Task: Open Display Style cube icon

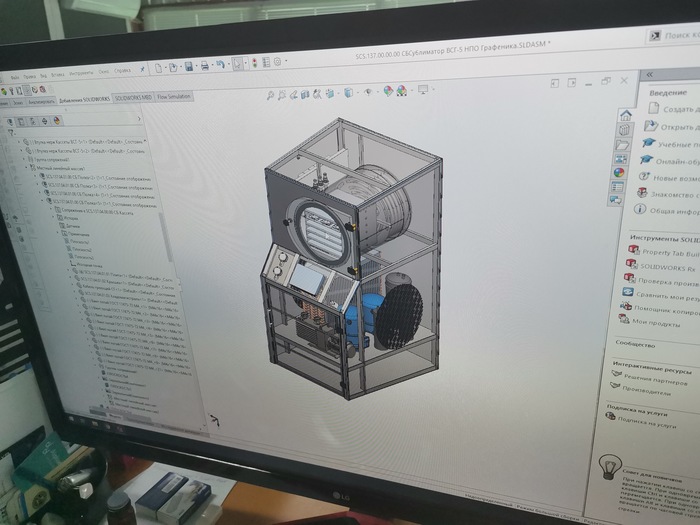Action: pyautogui.click(x=349, y=92)
